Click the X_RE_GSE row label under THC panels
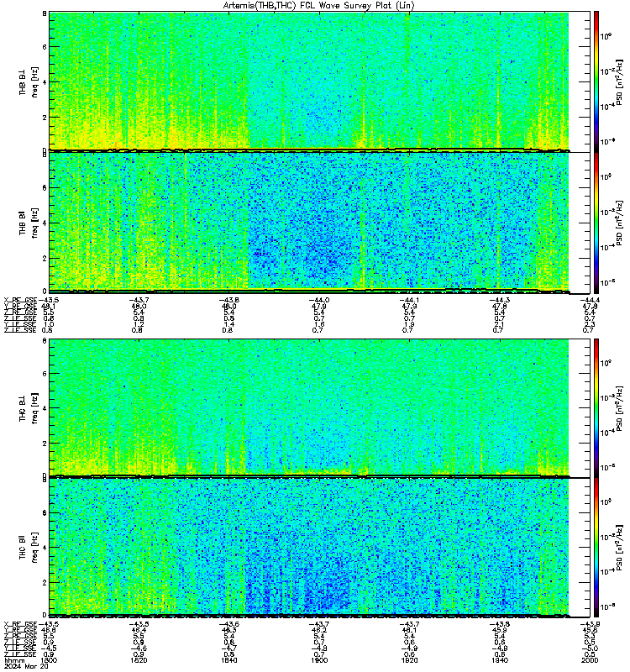Screen dimensions: 630x672 pyautogui.click(x=20, y=624)
